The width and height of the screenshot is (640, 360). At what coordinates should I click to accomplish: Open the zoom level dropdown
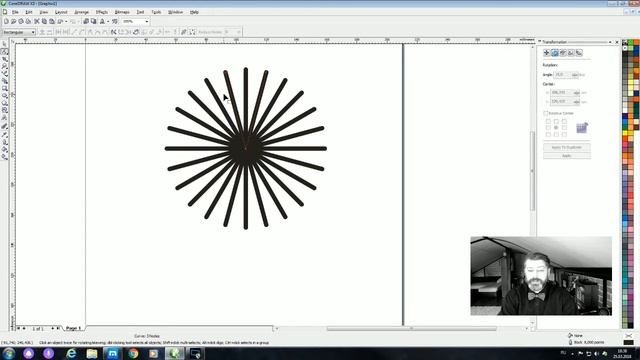click(x=147, y=21)
